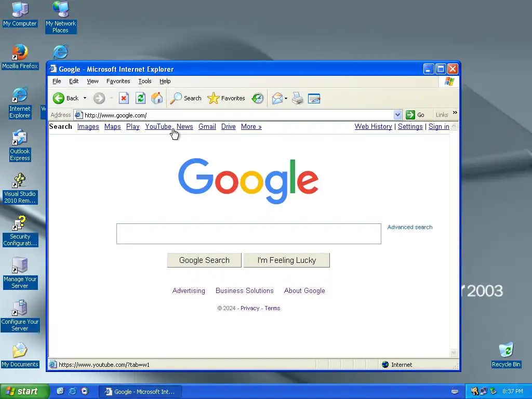Open the Favorites star toolbar button
This screenshot has width=532, height=399.
click(226, 98)
